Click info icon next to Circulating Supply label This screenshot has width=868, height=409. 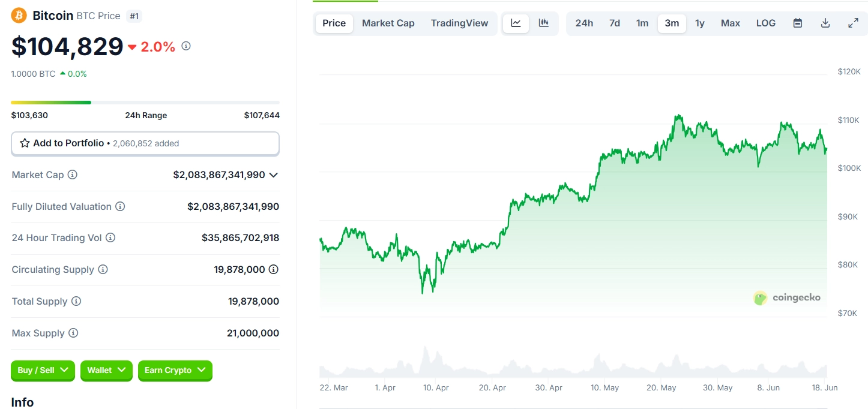pyautogui.click(x=103, y=269)
